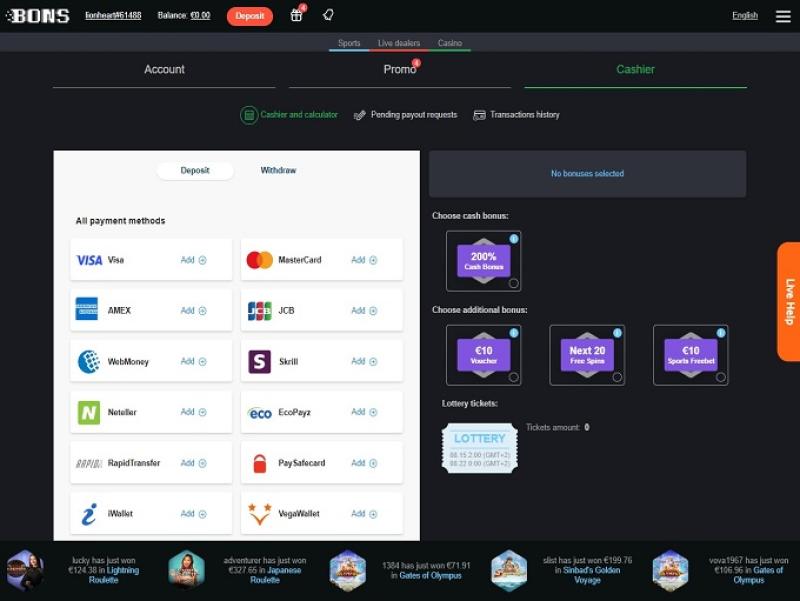Screen dimensions: 800x601
Task: Show info for €10 Voucher bonus
Action: [514, 333]
